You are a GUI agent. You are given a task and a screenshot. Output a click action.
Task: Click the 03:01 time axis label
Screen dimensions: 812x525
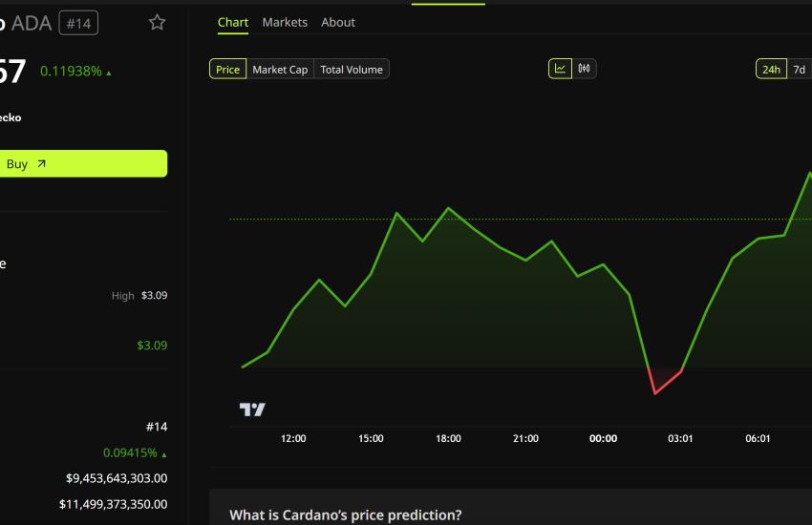pyautogui.click(x=680, y=439)
